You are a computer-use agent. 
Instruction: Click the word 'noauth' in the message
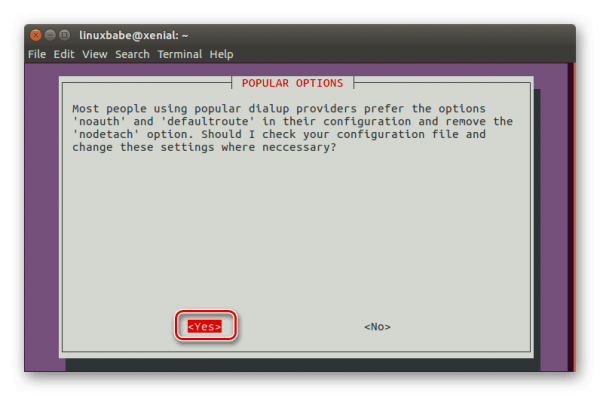(99, 121)
